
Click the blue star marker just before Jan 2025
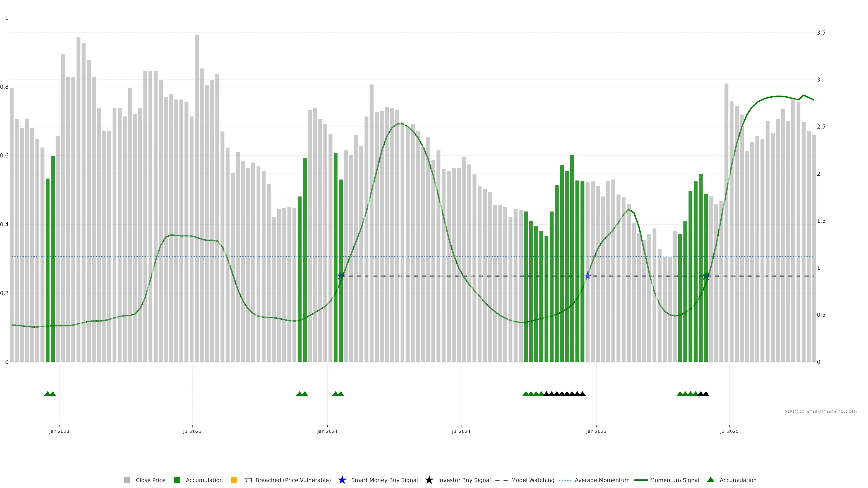(x=588, y=276)
